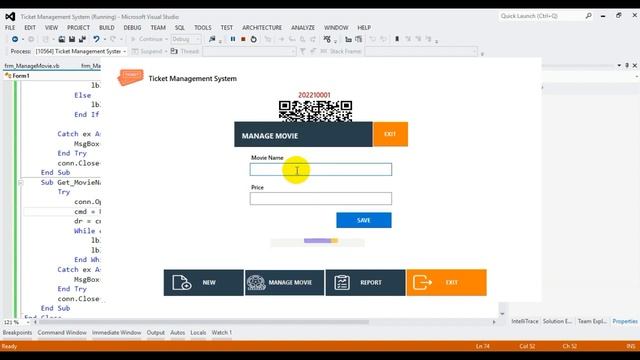Click the bookmark icon in toolbar
Image resolution: width=640 pixels, height=360 pixels.
click(397, 39)
